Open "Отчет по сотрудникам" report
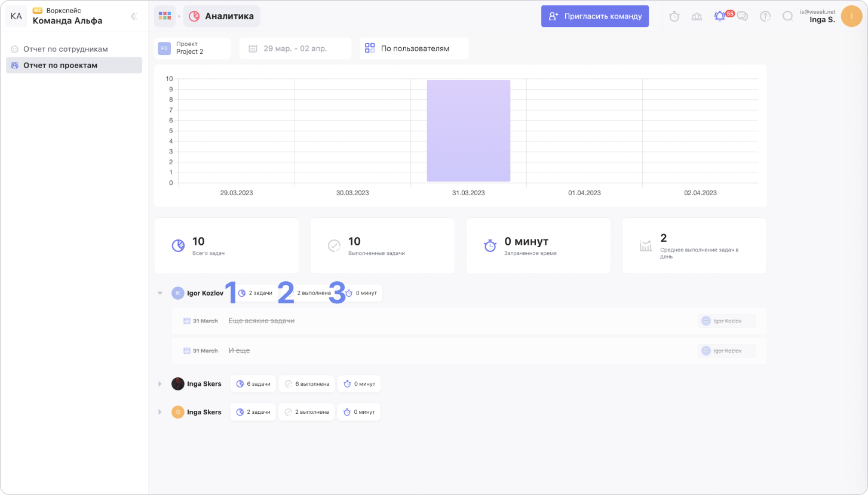 tap(65, 49)
